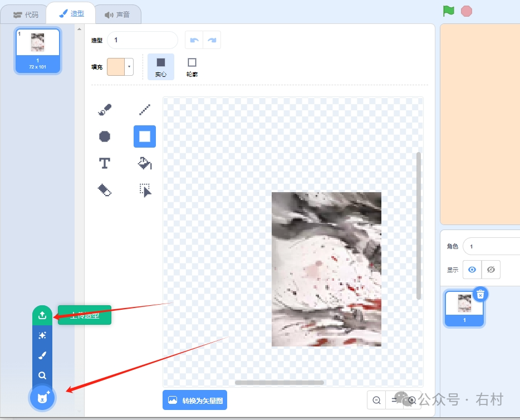Select the costume 1 thumbnail
The width and height of the screenshot is (520, 420).
pos(37,50)
